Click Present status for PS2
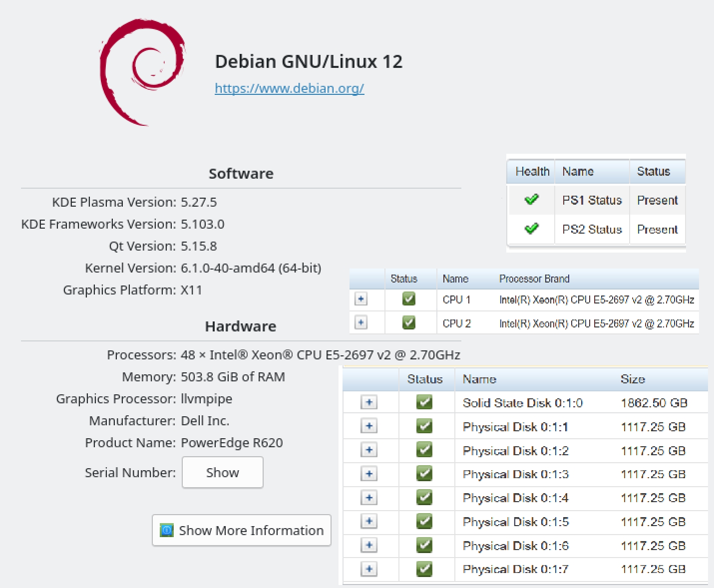The width and height of the screenshot is (714, 588). point(658,229)
